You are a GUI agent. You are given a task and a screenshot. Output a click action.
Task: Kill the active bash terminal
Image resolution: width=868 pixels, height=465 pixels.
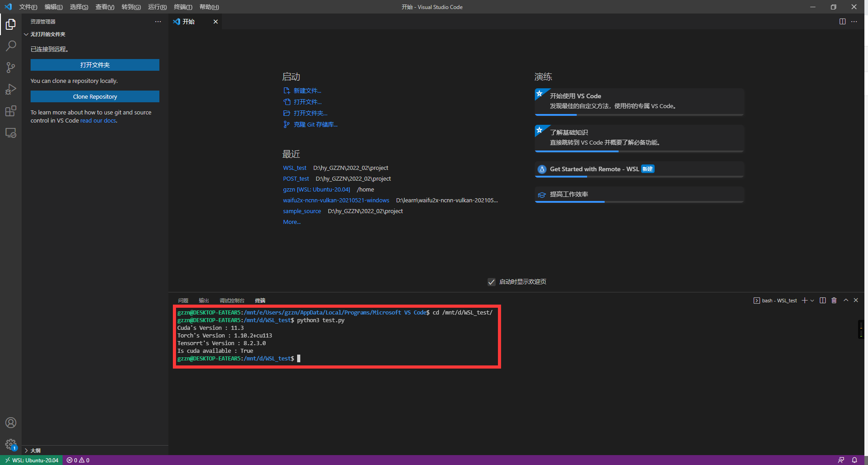834,300
